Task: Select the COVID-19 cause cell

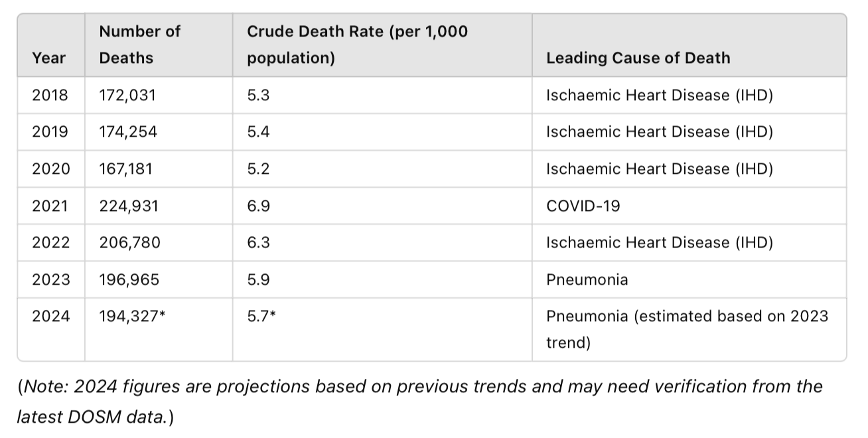Action: [583, 206]
